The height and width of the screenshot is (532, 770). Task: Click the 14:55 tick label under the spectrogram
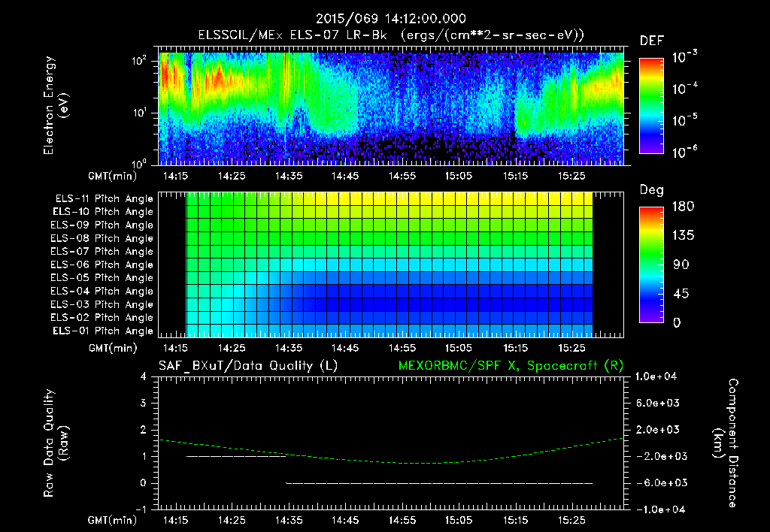pyautogui.click(x=402, y=176)
